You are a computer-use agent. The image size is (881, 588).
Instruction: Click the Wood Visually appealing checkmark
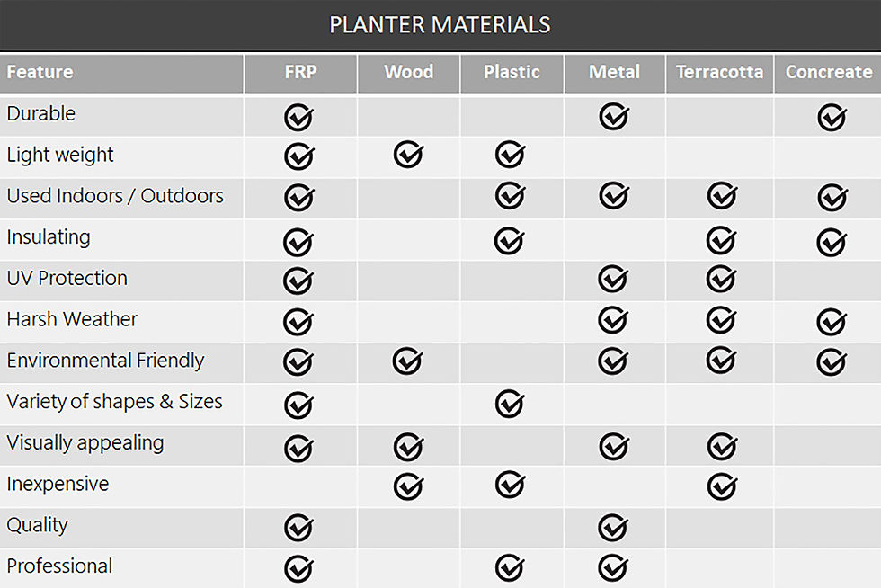tap(407, 445)
